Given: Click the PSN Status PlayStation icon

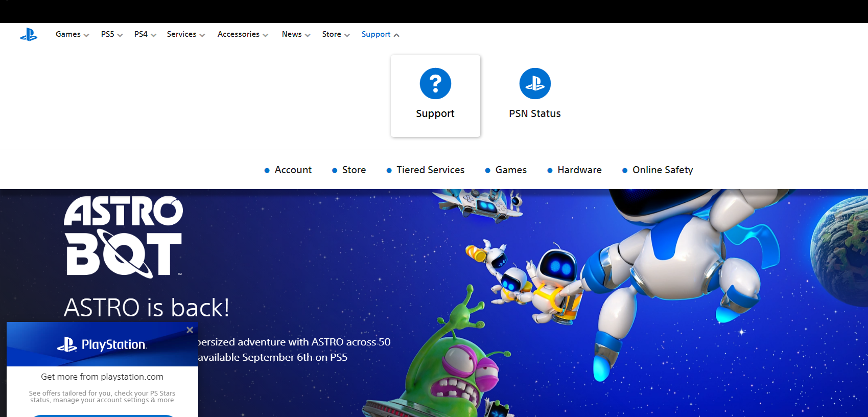Looking at the screenshot, I should click(x=535, y=83).
